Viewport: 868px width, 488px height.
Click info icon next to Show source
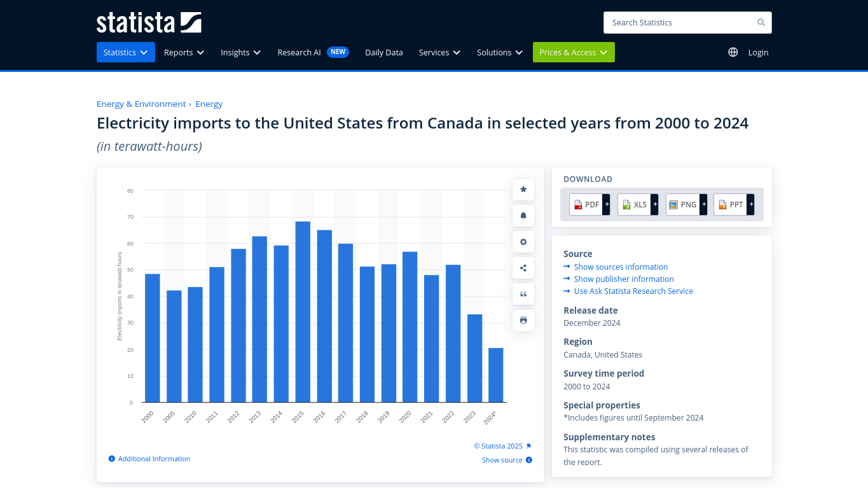coord(529,460)
